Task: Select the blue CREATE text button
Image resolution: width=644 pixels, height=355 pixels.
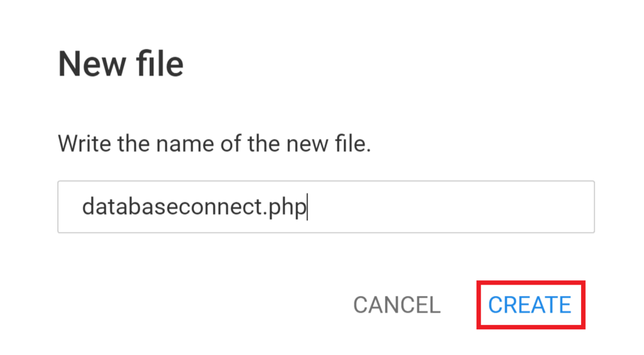Action: [x=530, y=305]
